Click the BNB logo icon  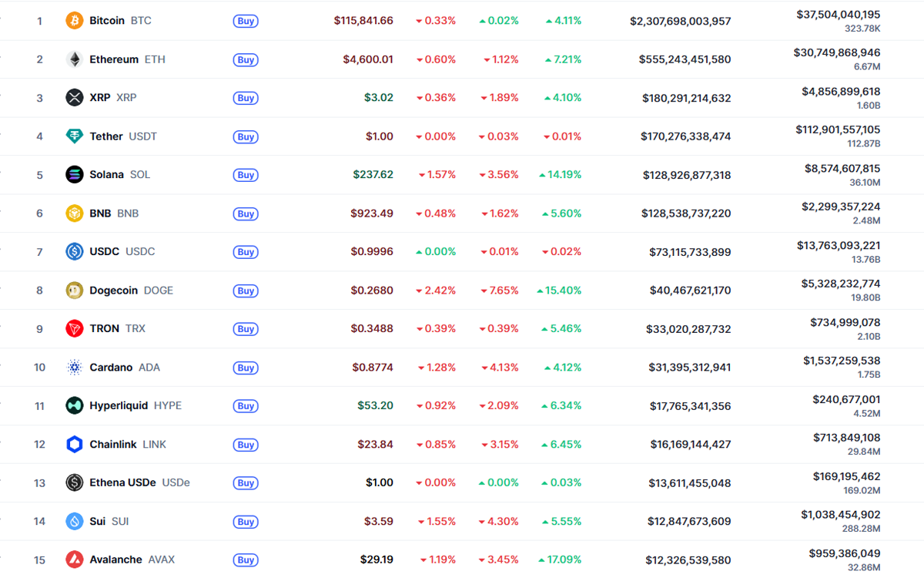pyautogui.click(x=73, y=213)
